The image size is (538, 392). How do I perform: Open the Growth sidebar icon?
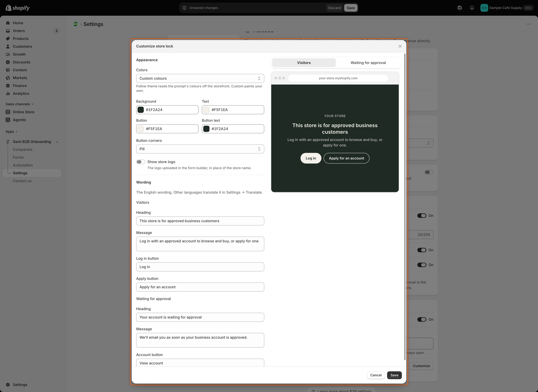click(8, 54)
